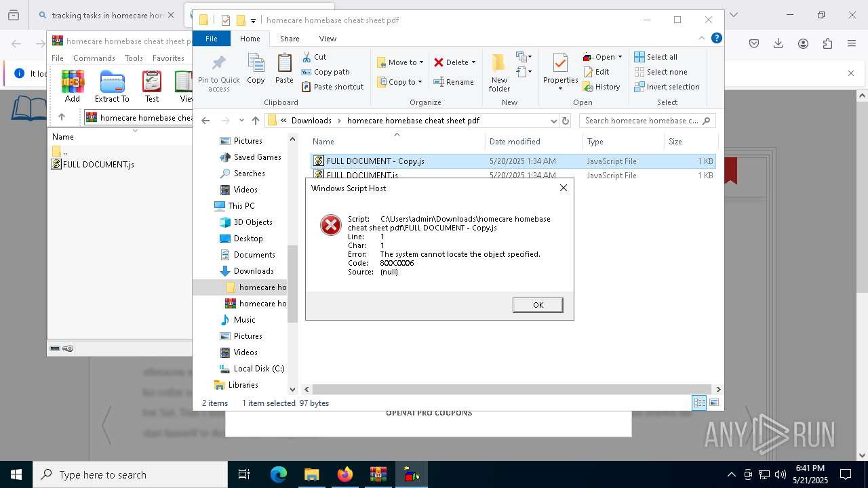Screen dimensions: 868x488
Task: Click the Copy ribbon icon
Action: pos(256,69)
